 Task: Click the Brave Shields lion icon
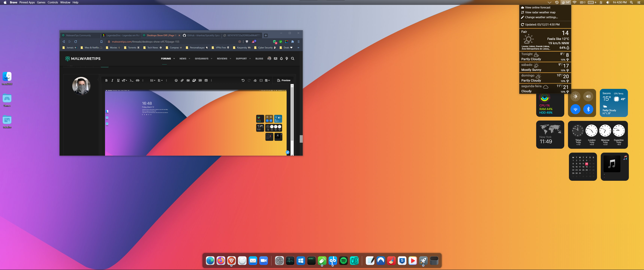(247, 42)
